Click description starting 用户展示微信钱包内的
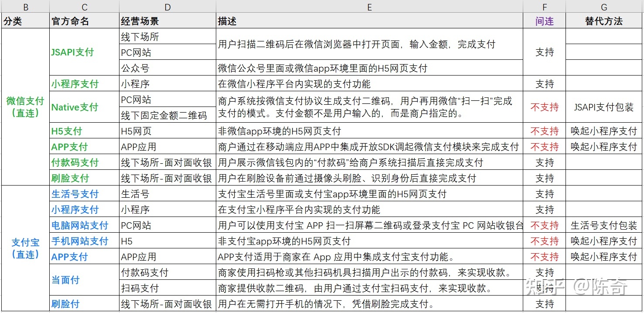 [x=369, y=162]
